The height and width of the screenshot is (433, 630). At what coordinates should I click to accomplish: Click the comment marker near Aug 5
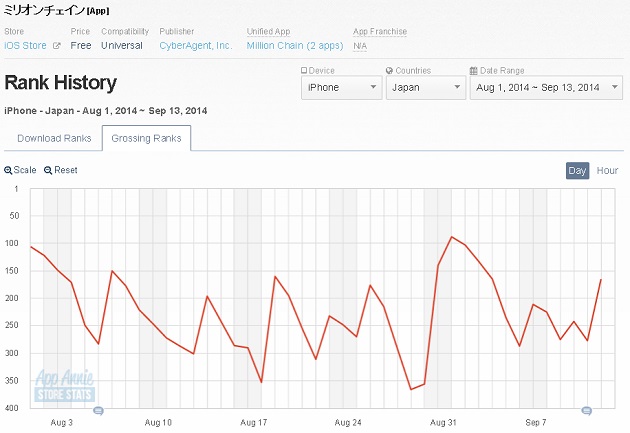[x=98, y=411]
